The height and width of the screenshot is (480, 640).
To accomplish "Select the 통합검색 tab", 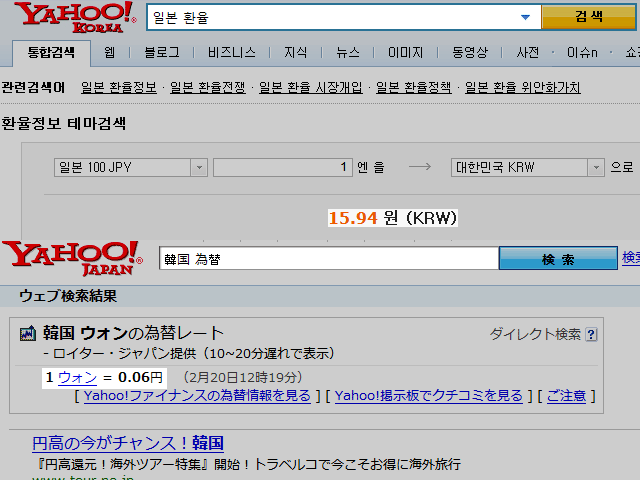I will pyautogui.click(x=51, y=52).
